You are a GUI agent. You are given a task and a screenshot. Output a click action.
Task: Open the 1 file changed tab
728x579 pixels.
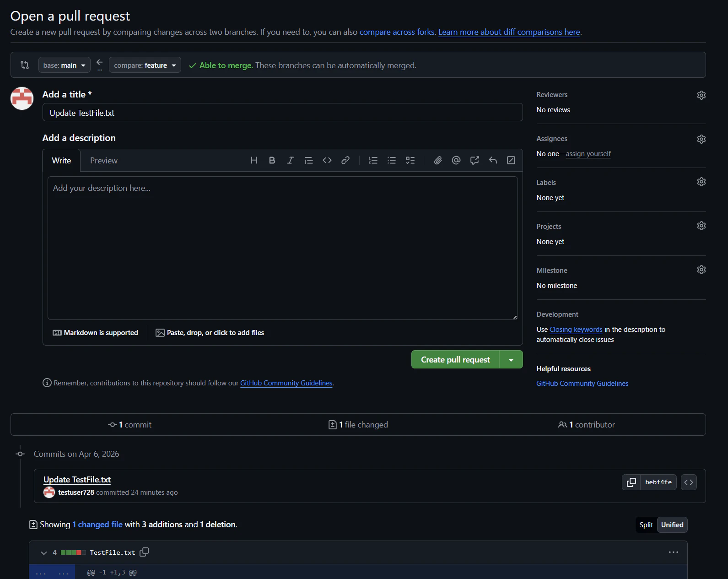358,425
